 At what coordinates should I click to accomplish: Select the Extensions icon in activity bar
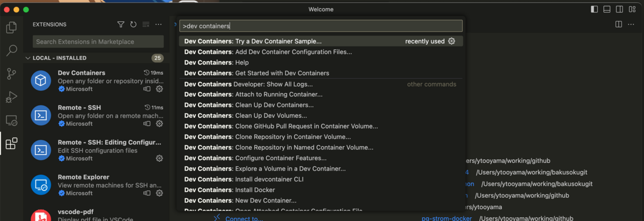point(11,144)
